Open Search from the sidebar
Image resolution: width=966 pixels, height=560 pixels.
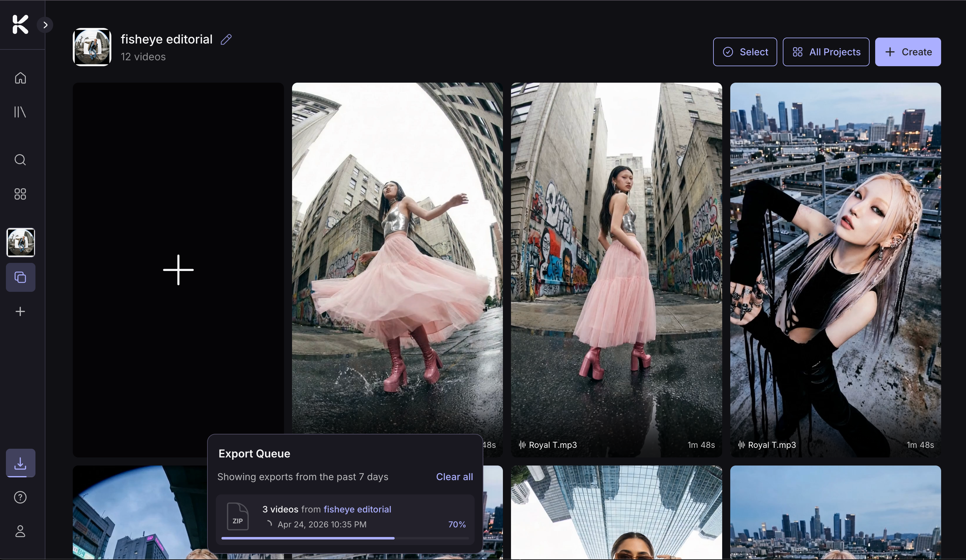20,160
